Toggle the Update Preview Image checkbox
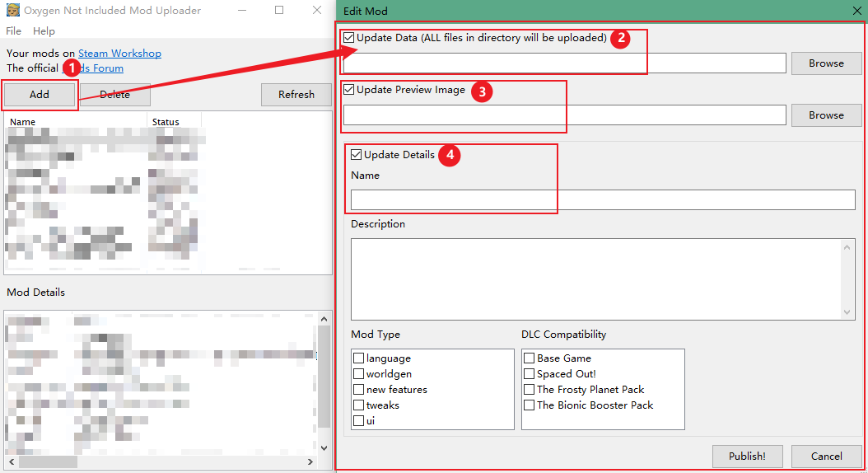 tap(349, 90)
